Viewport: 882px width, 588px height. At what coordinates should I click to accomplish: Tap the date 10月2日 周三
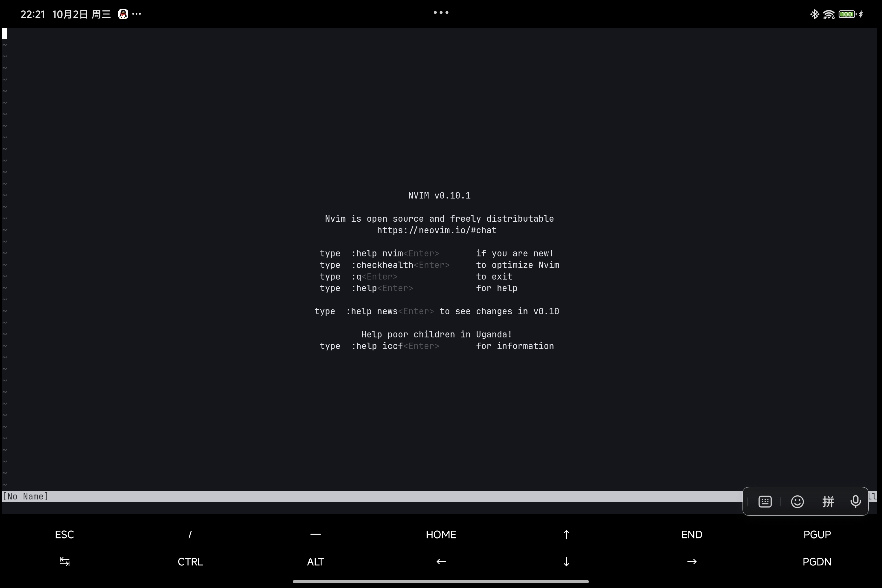pyautogui.click(x=81, y=14)
